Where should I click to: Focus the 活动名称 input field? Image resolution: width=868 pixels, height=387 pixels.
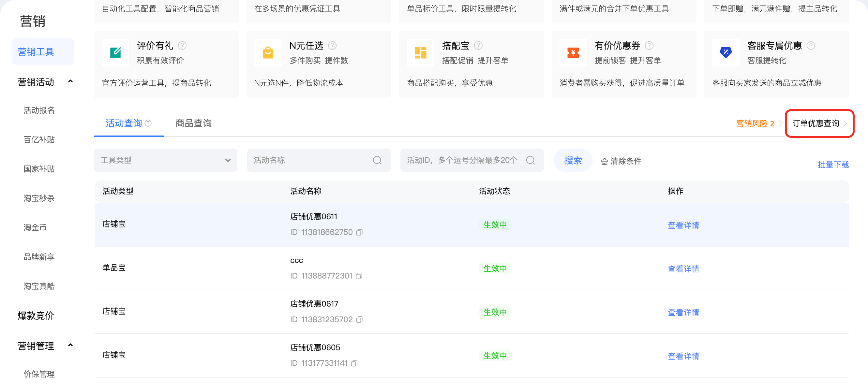pos(319,160)
